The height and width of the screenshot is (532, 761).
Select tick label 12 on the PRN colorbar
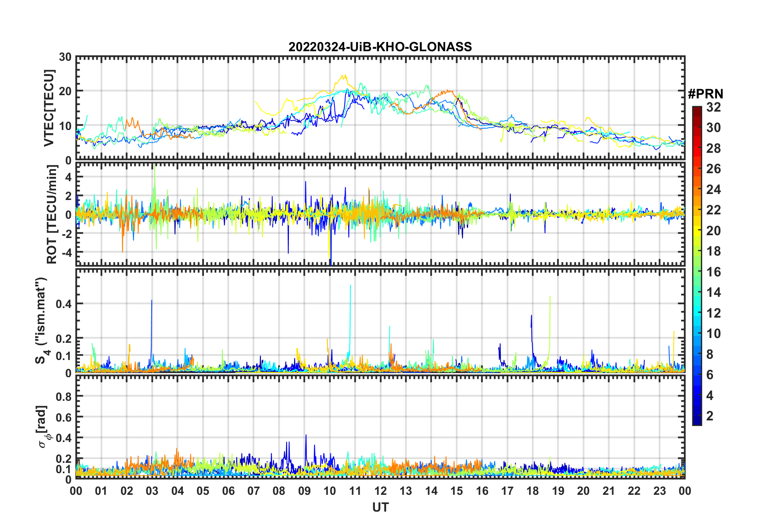[713, 313]
